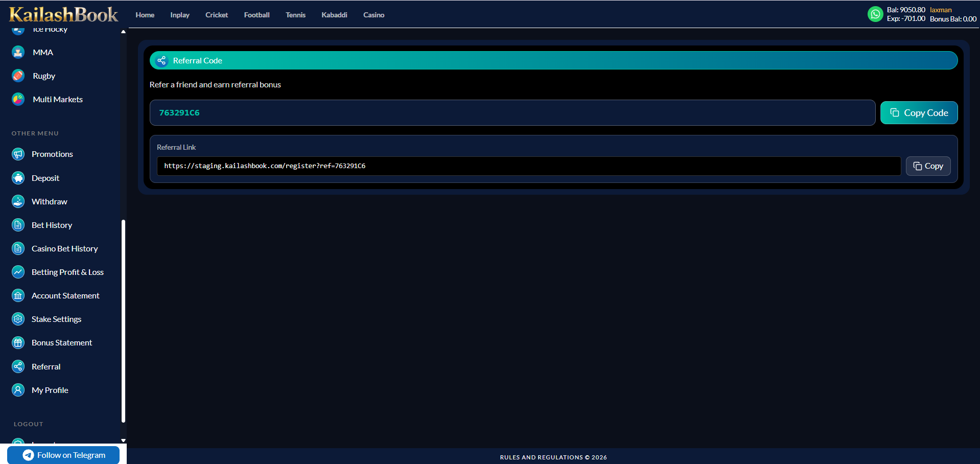
Task: Follow on Telegram button
Action: coord(63,455)
